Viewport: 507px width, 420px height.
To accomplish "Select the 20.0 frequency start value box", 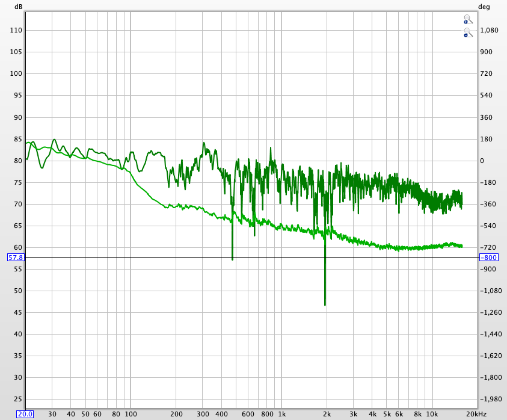I will [x=25, y=414].
